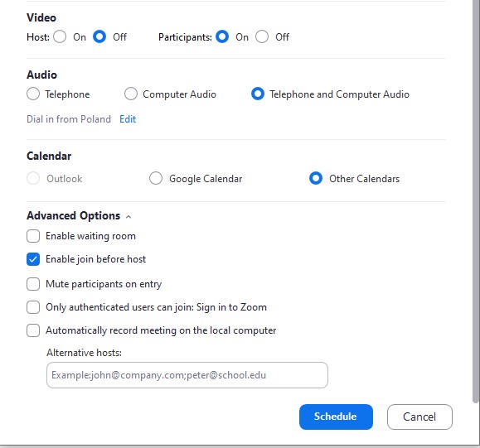This screenshot has width=480, height=448.
Task: Choose Telephone audio only
Action: (x=33, y=94)
